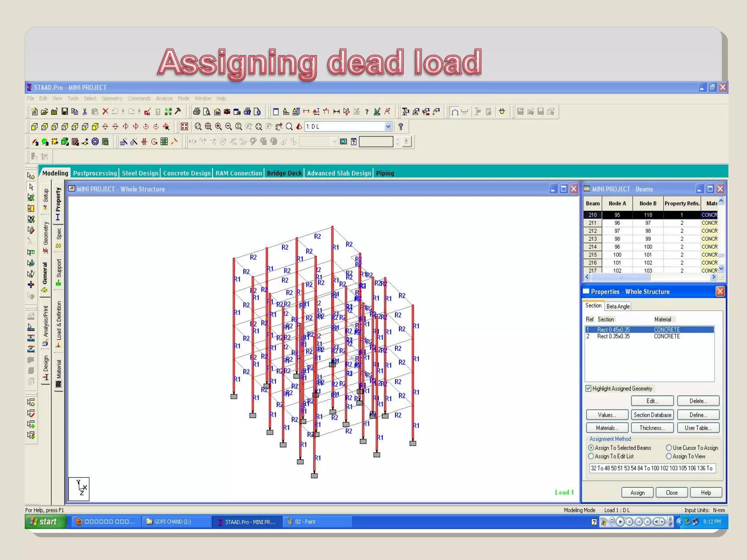Click the Zoom In magnifier icon
The width and height of the screenshot is (747, 560).
[218, 127]
